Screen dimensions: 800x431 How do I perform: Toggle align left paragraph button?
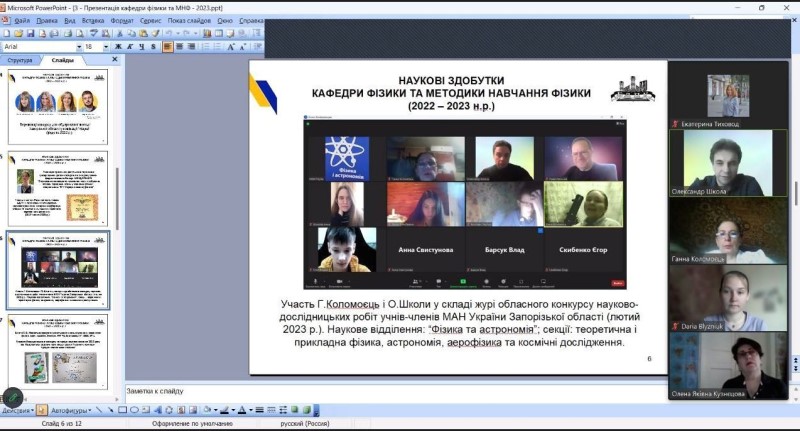pyautogui.click(x=167, y=46)
